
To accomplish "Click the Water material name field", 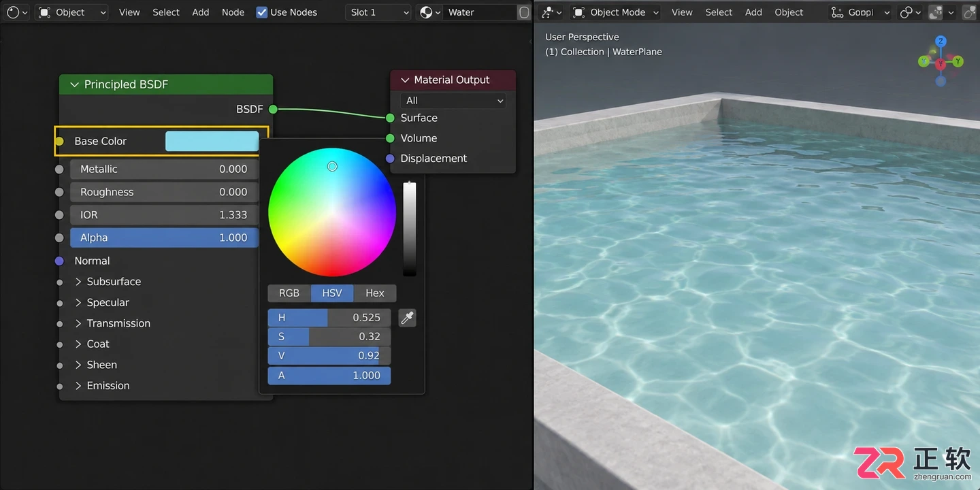I will (x=480, y=12).
